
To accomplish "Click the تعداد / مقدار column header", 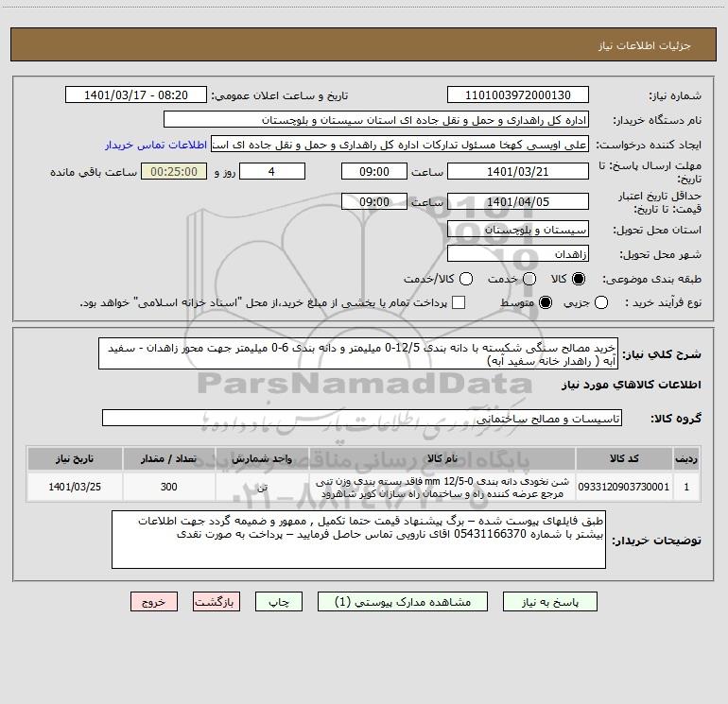I will click(169, 459).
